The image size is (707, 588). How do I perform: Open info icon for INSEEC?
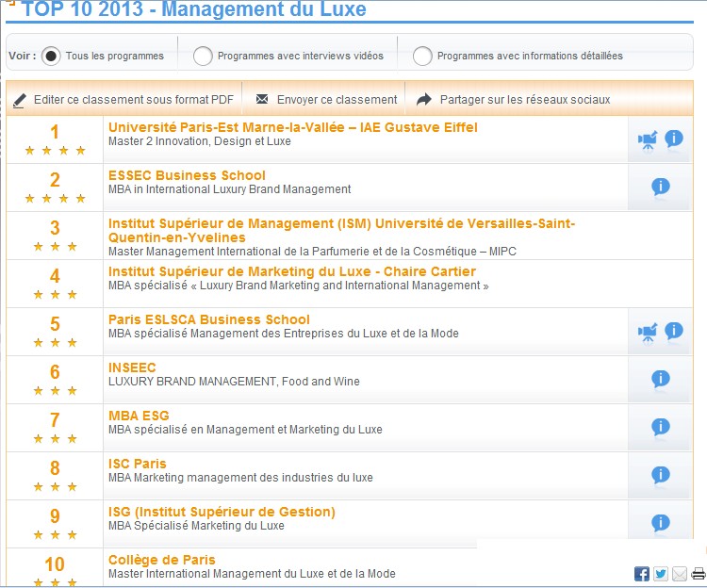click(x=661, y=379)
